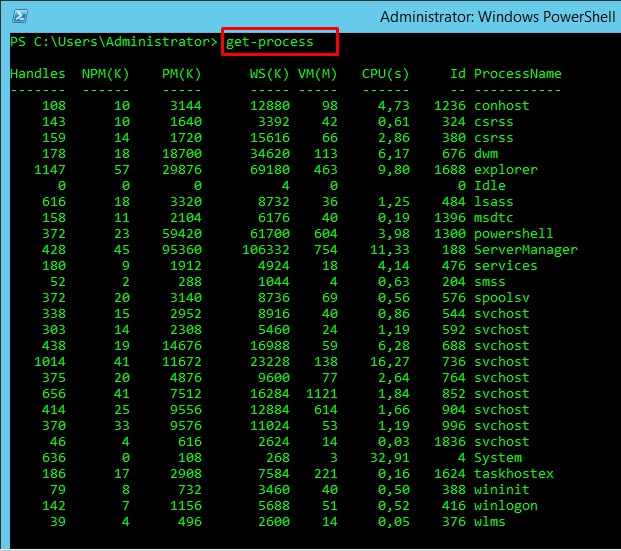Click the WS(K) value 34620
Screen dimensions: 621x551
[x=270, y=154]
